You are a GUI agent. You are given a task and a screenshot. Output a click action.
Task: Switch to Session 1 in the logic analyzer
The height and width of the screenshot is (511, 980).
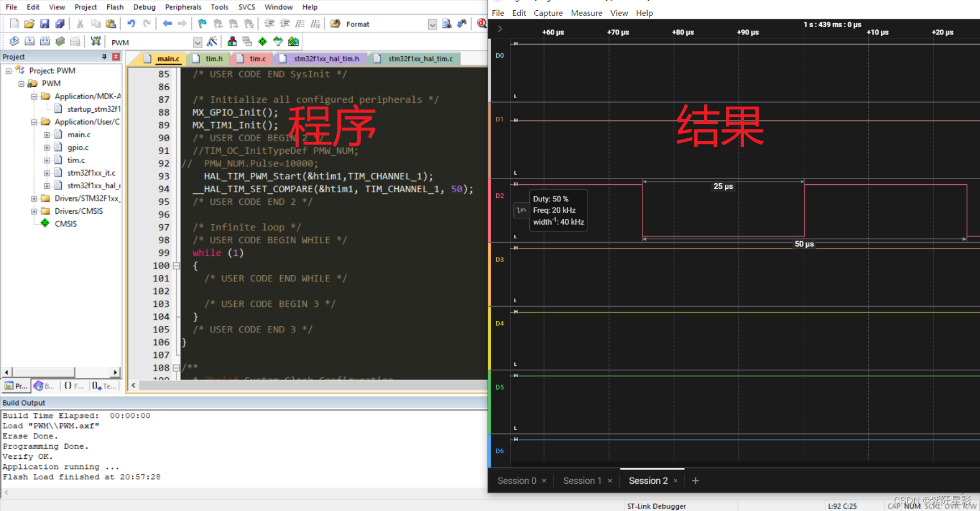click(582, 480)
